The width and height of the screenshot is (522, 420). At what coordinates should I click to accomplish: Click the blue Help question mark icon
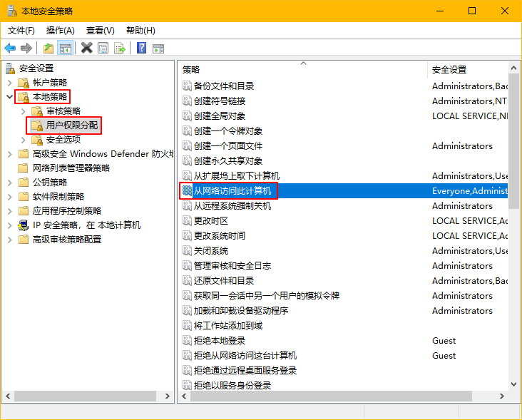click(142, 48)
